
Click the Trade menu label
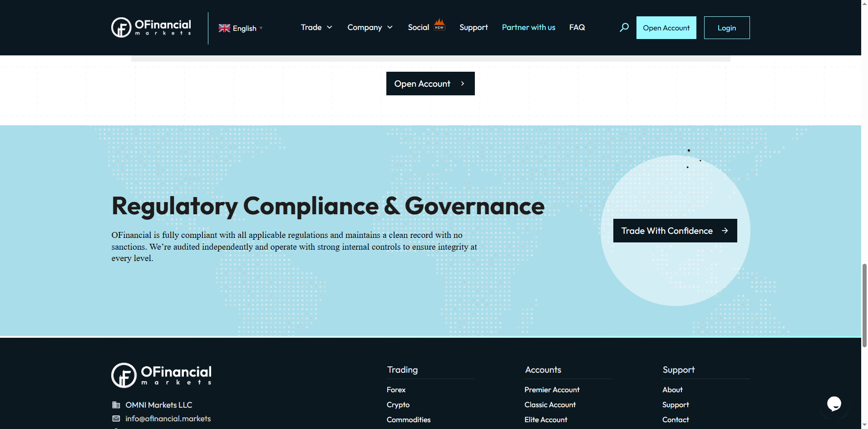311,27
